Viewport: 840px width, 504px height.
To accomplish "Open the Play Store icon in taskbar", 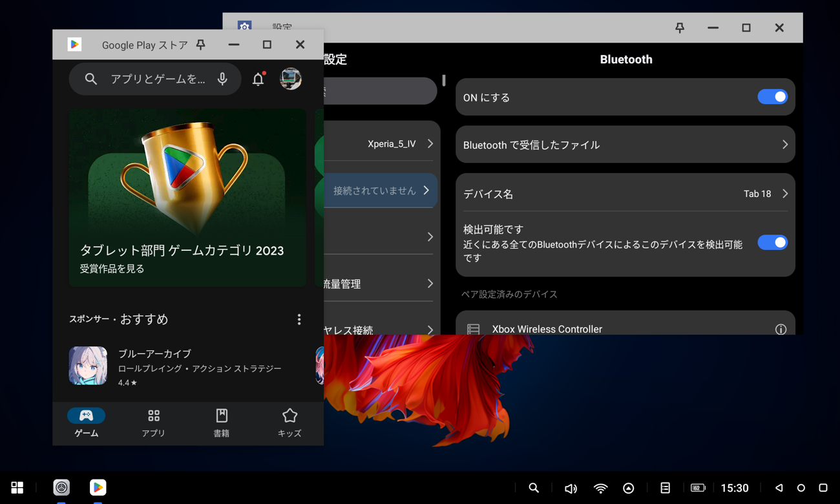I will 98,487.
